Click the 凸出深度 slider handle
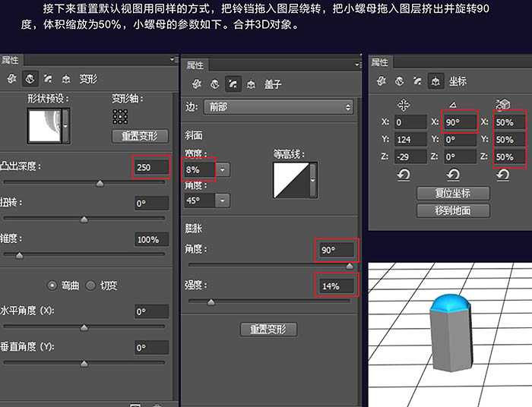The height and width of the screenshot is (407, 532). point(100,183)
